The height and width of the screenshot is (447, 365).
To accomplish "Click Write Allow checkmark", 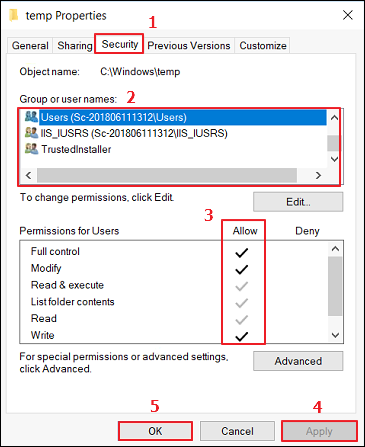I will click(242, 336).
